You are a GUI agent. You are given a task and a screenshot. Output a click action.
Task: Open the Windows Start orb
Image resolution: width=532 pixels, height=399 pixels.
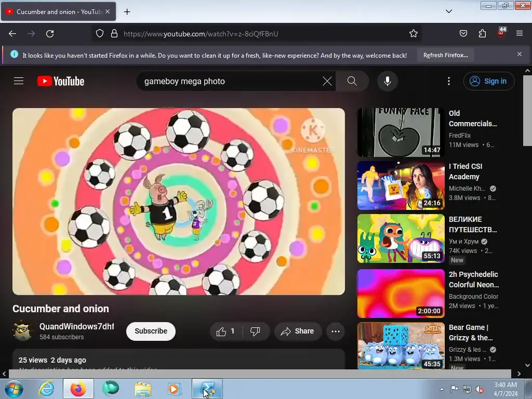(14, 389)
